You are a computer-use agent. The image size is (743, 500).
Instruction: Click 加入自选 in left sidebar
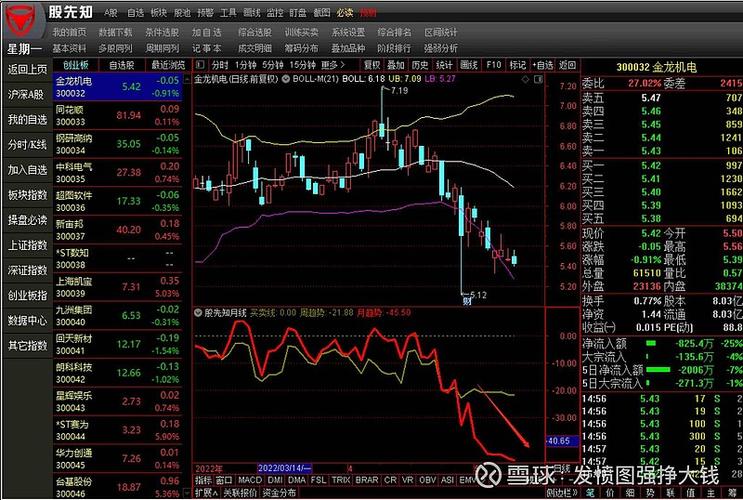pos(27,170)
